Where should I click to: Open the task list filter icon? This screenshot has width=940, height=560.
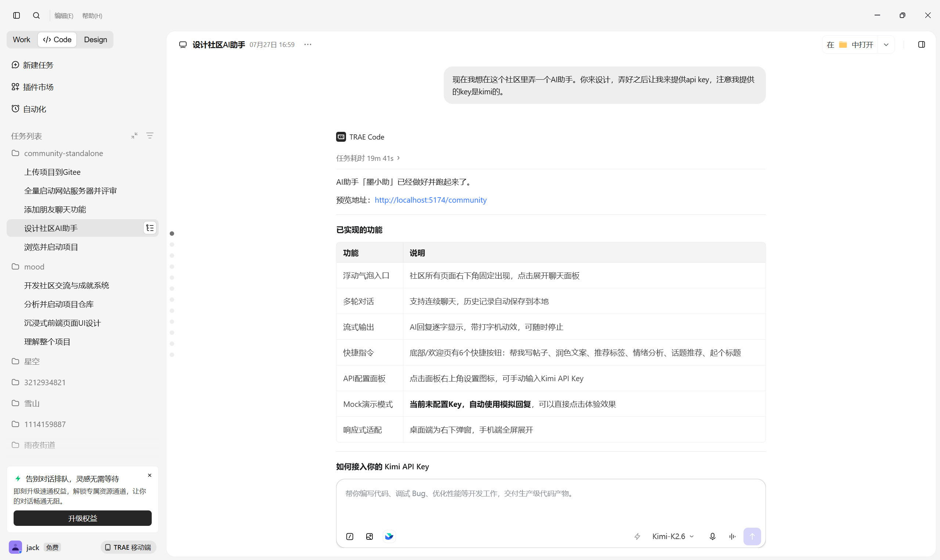pyautogui.click(x=150, y=136)
